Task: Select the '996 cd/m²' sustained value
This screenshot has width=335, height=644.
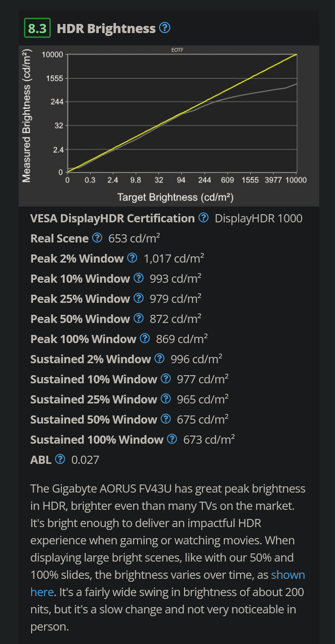Action: click(196, 359)
